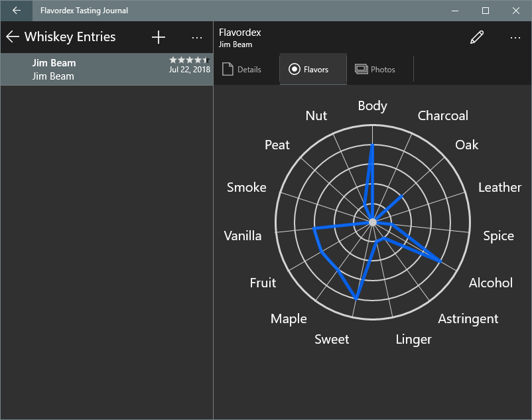The width and height of the screenshot is (532, 420).
Task: Close the Flavordex Tasting Journal window
Action: click(x=516, y=11)
